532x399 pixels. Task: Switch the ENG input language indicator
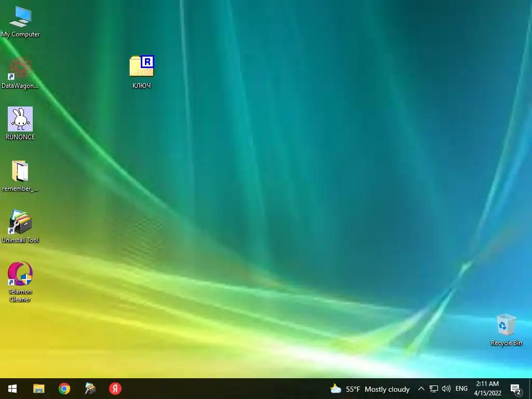[461, 389]
